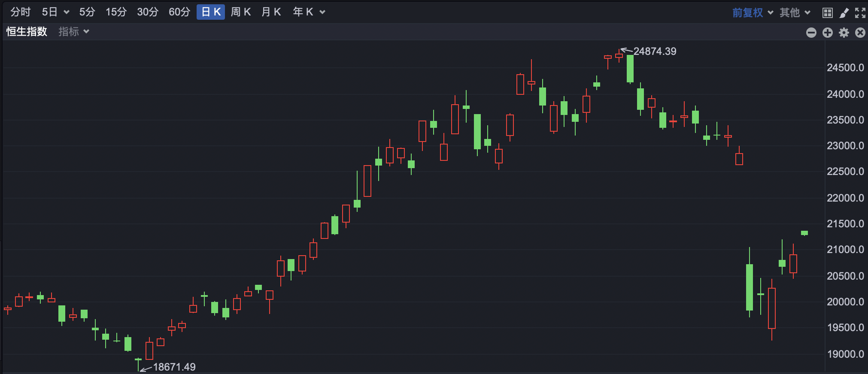Image resolution: width=868 pixels, height=374 pixels.
Task: Open the 5日 period dropdown arrow
Action: tap(67, 12)
